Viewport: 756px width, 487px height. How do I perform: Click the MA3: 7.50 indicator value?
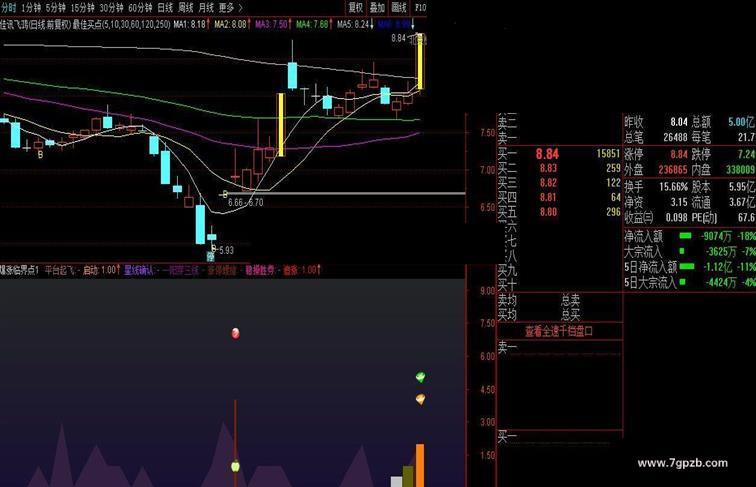(x=271, y=24)
